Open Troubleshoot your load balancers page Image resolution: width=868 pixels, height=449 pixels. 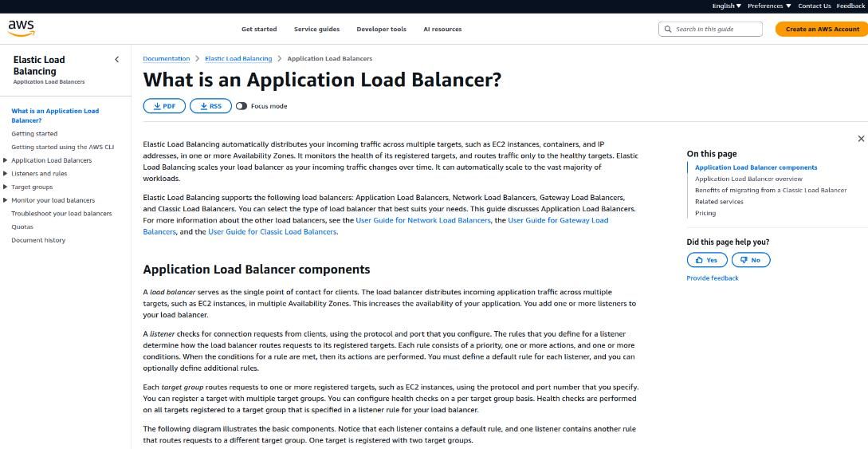61,214
